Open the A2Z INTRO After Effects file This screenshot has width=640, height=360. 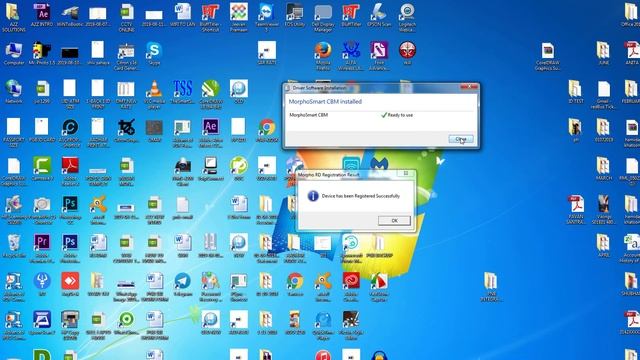pos(42,16)
